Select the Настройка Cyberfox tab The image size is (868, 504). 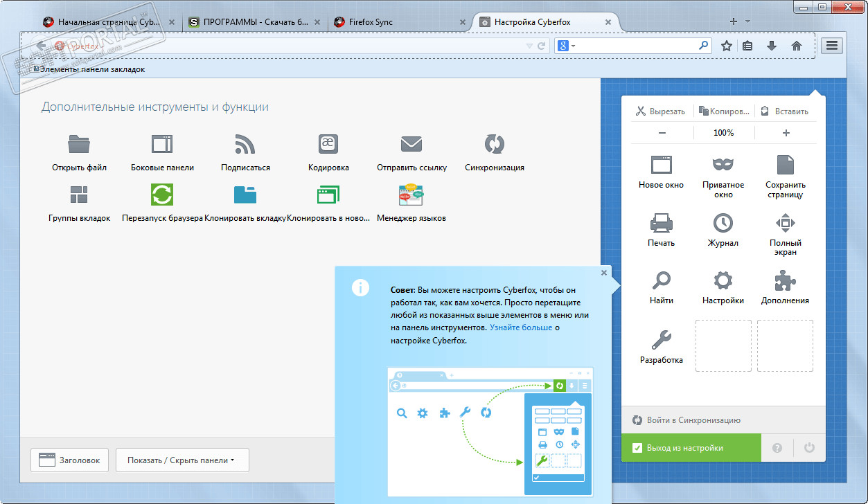(x=546, y=21)
